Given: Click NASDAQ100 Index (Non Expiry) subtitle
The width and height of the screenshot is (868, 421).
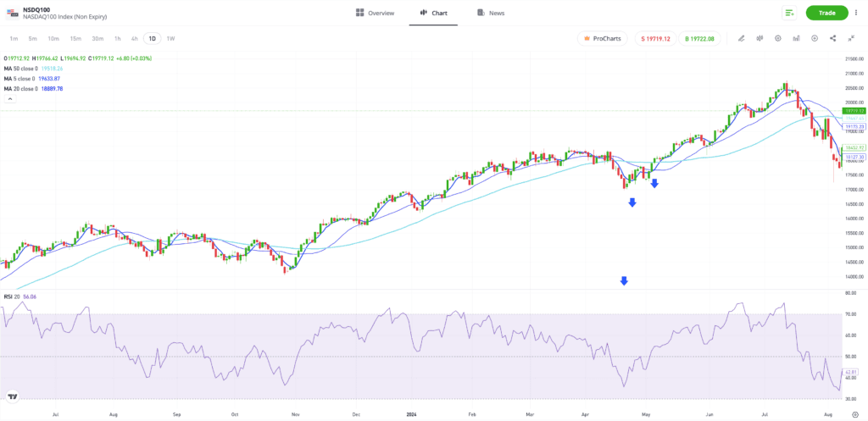Looking at the screenshot, I should (64, 17).
